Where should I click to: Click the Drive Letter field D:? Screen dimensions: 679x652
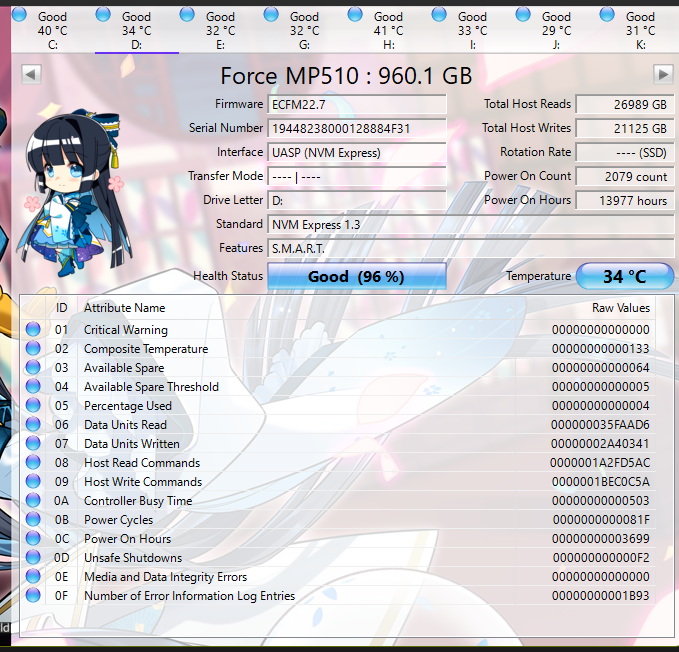coord(357,200)
